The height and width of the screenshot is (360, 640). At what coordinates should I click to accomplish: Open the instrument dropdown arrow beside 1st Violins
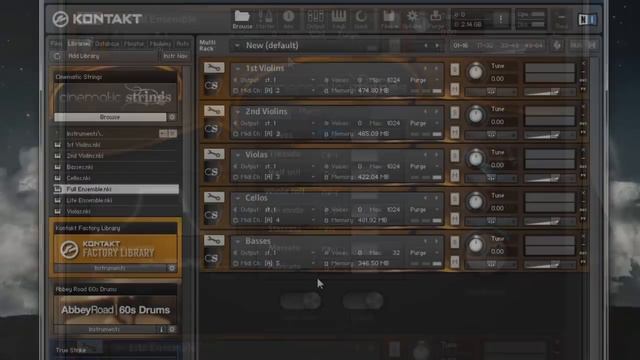click(x=238, y=69)
